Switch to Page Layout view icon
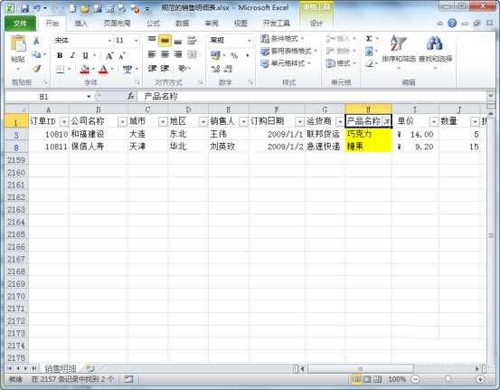 pos(367,379)
